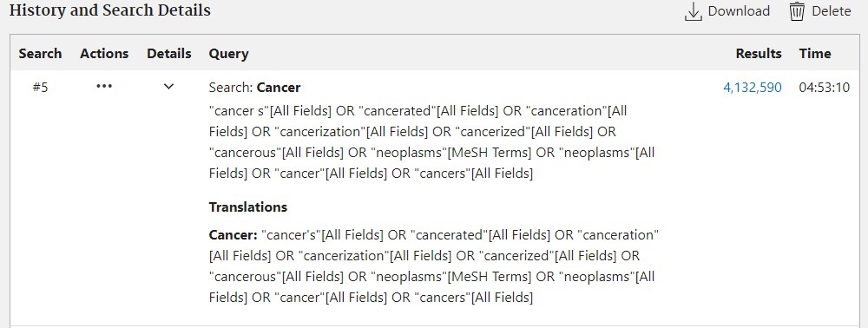
Task: Click the trash can delete icon
Action: point(797,11)
